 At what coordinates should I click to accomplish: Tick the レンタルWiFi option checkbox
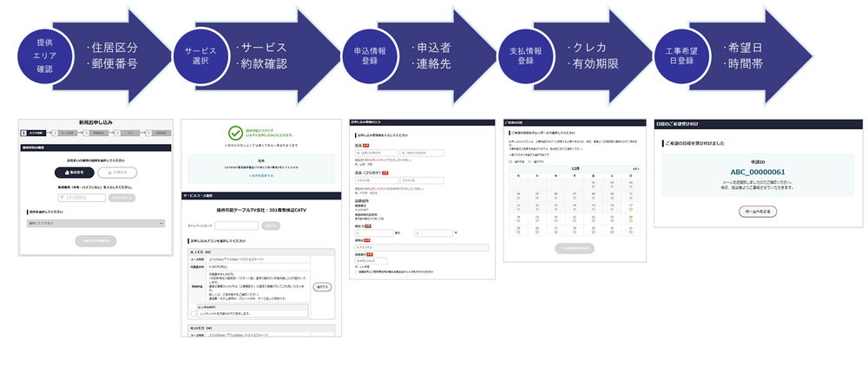point(194,312)
